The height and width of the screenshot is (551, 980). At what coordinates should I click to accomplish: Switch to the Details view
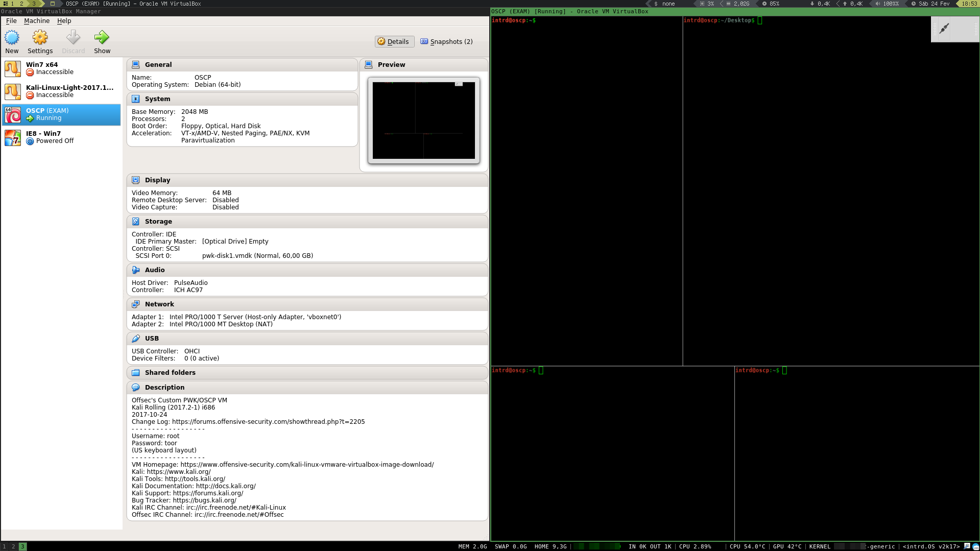pos(394,42)
